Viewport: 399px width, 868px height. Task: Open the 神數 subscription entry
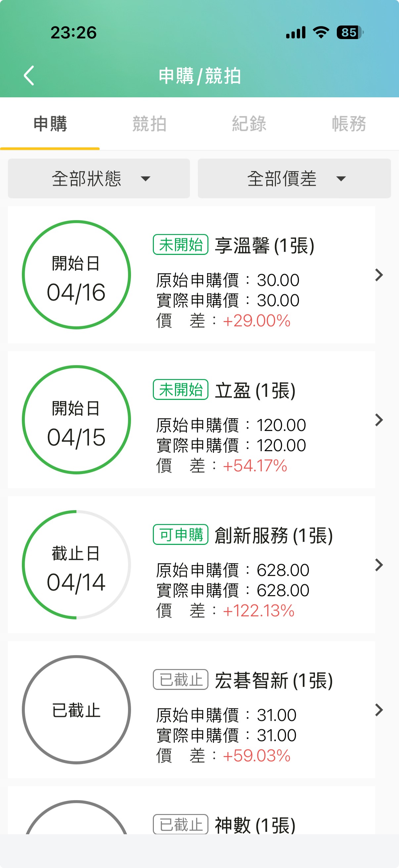pyautogui.click(x=255, y=825)
